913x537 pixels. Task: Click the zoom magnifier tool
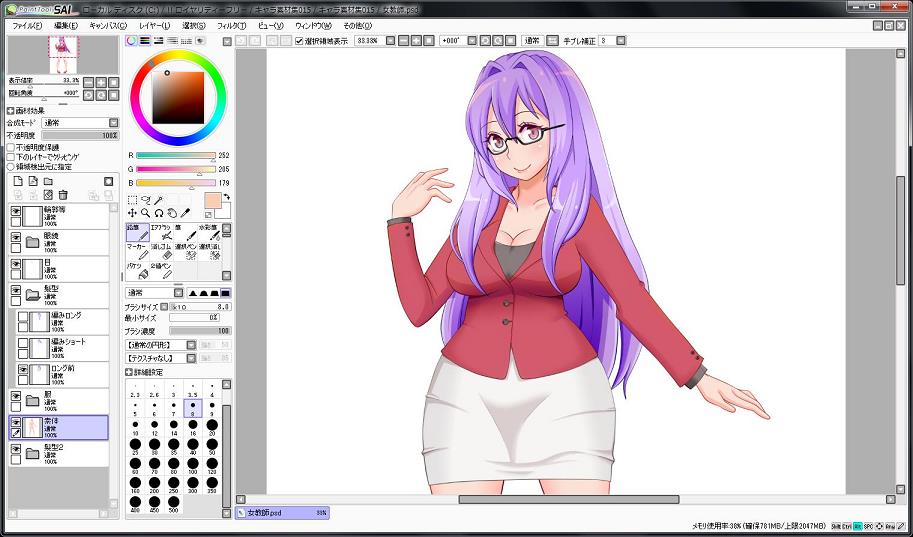tap(145, 213)
